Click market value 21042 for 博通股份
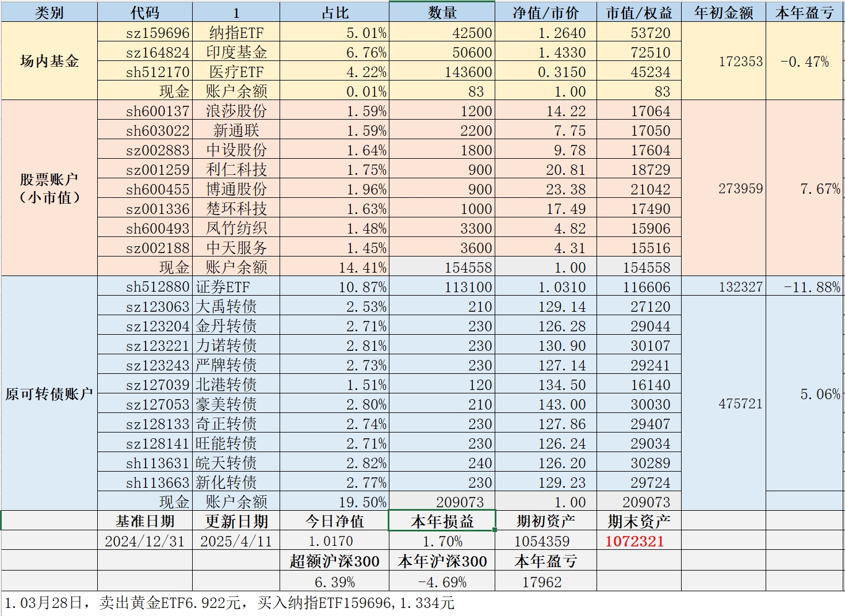Screen dimensions: 845x616 click(x=639, y=189)
